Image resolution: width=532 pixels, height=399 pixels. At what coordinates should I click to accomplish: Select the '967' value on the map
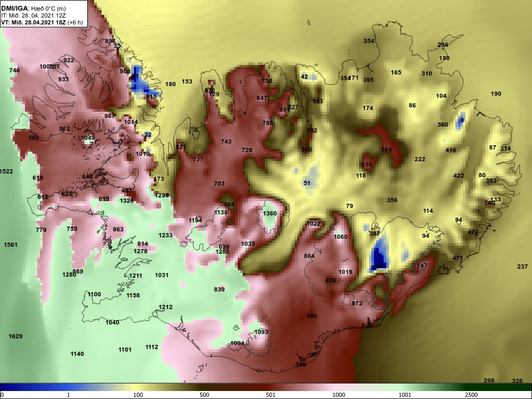click(x=109, y=115)
